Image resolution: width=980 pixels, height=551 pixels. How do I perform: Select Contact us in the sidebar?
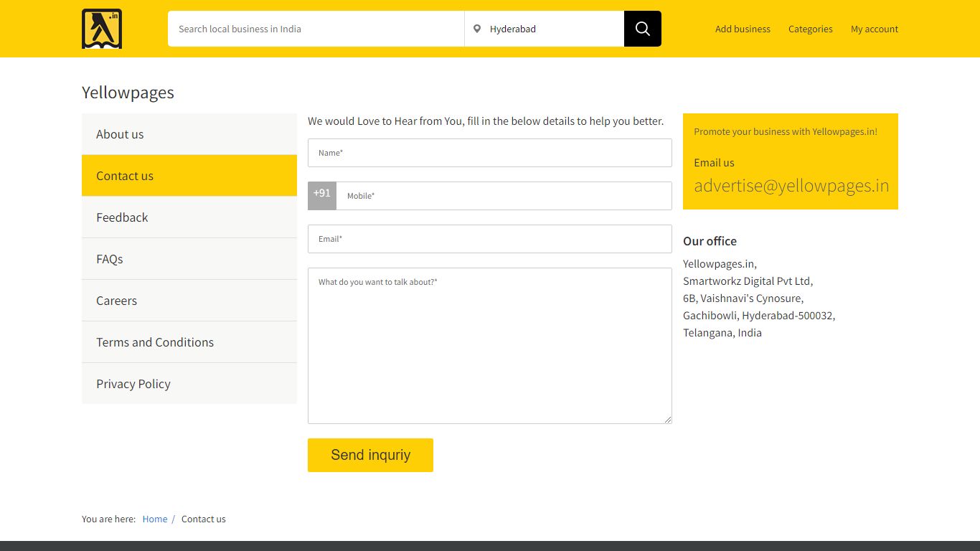189,176
